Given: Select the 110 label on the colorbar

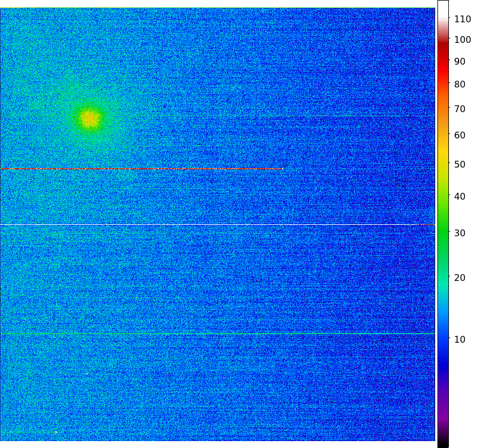Looking at the screenshot, I should tap(462, 19).
